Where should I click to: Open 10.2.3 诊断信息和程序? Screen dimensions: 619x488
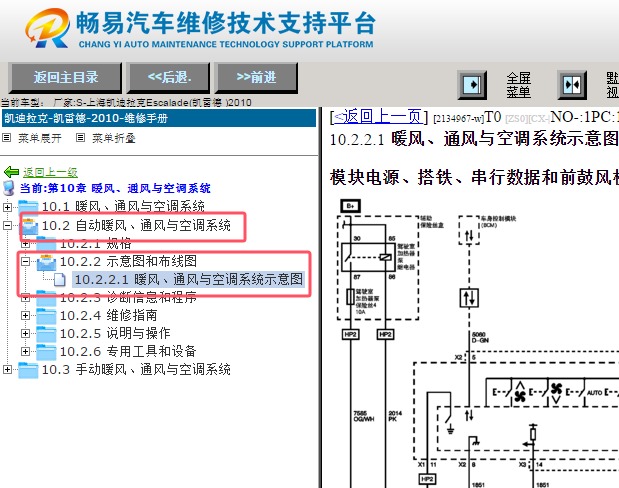pos(128,297)
